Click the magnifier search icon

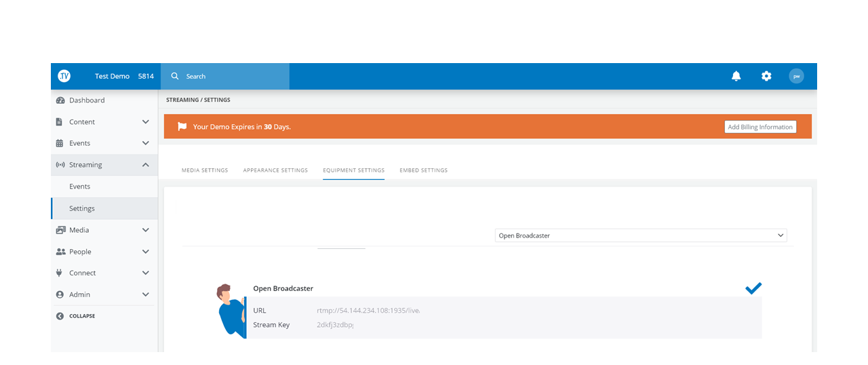point(175,76)
